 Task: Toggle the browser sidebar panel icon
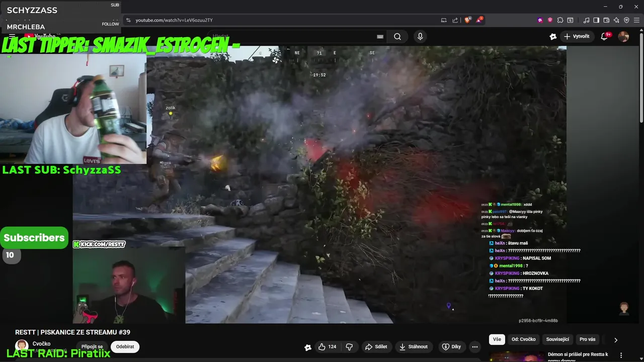coord(596,20)
